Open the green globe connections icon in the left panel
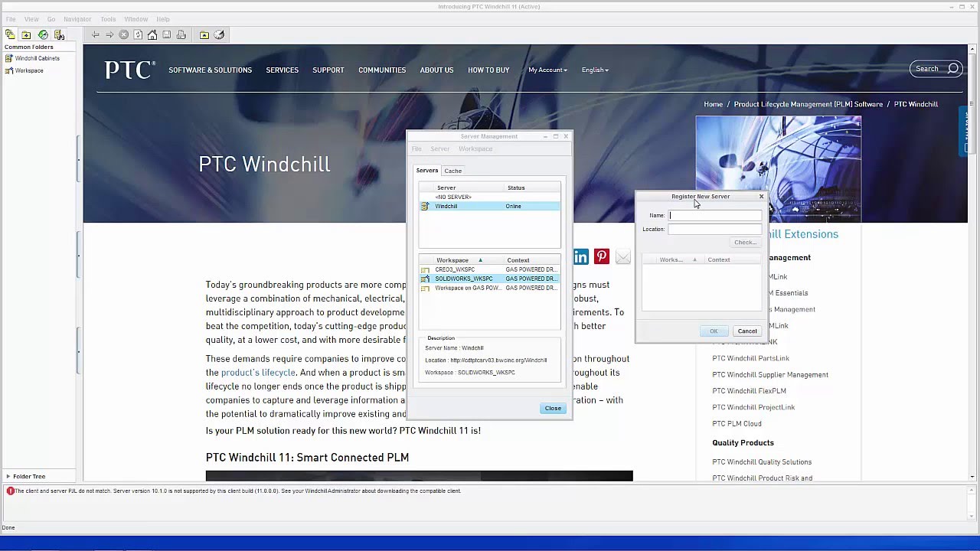Viewport: 980px width, 551px height. [x=43, y=34]
